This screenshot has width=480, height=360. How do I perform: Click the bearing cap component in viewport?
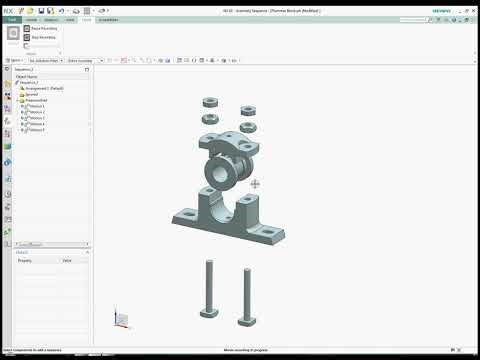(230, 144)
